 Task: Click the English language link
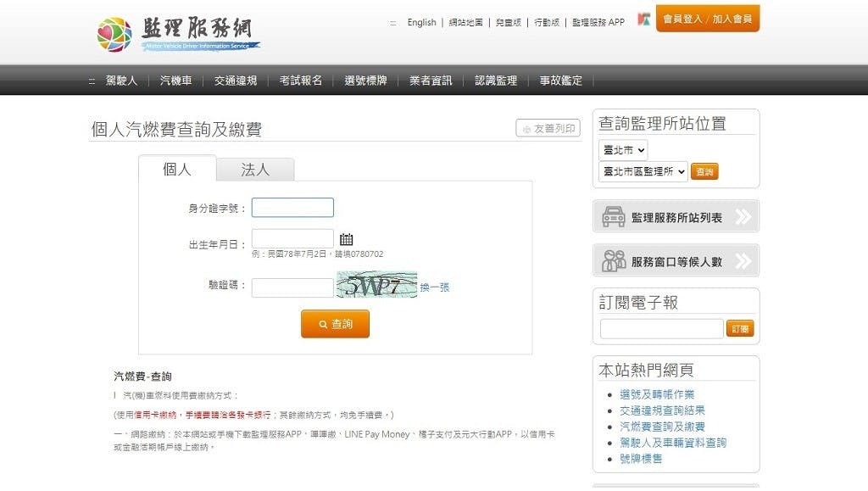coord(422,22)
